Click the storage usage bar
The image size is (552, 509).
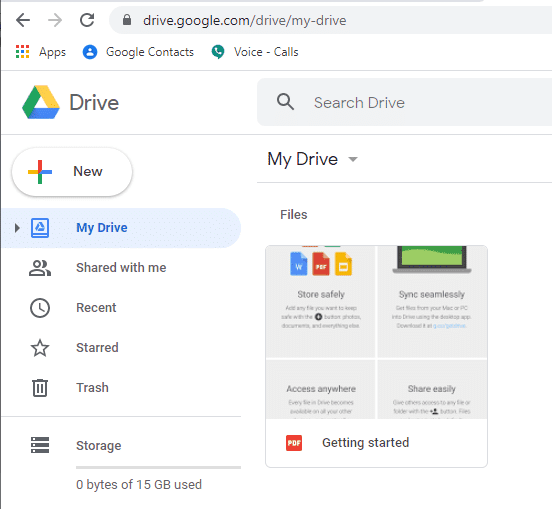pos(158,468)
